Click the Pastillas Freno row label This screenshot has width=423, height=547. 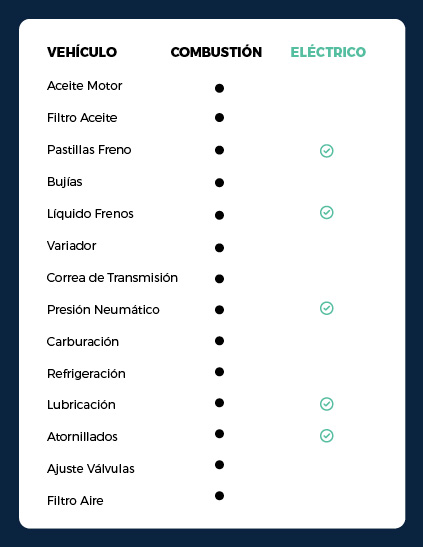coord(89,150)
